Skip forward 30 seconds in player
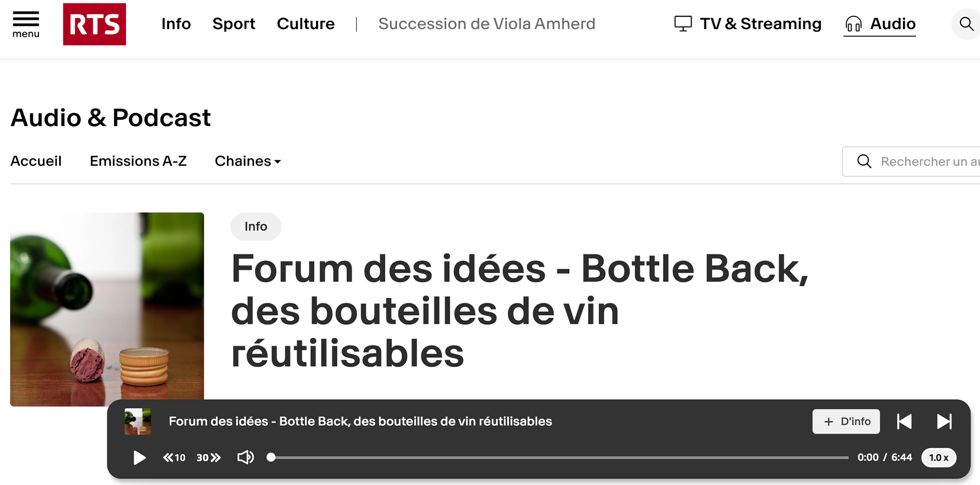Viewport: 980px width, 485px height. (208, 457)
